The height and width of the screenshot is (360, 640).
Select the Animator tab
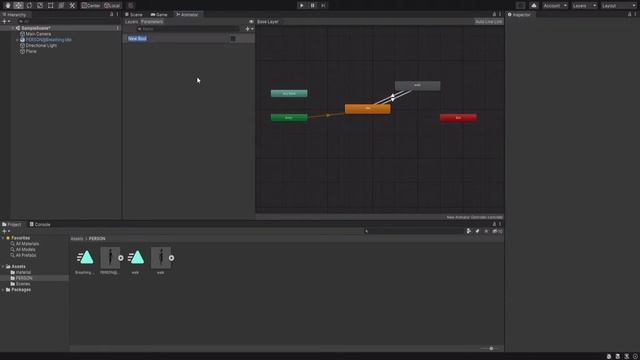187,15
